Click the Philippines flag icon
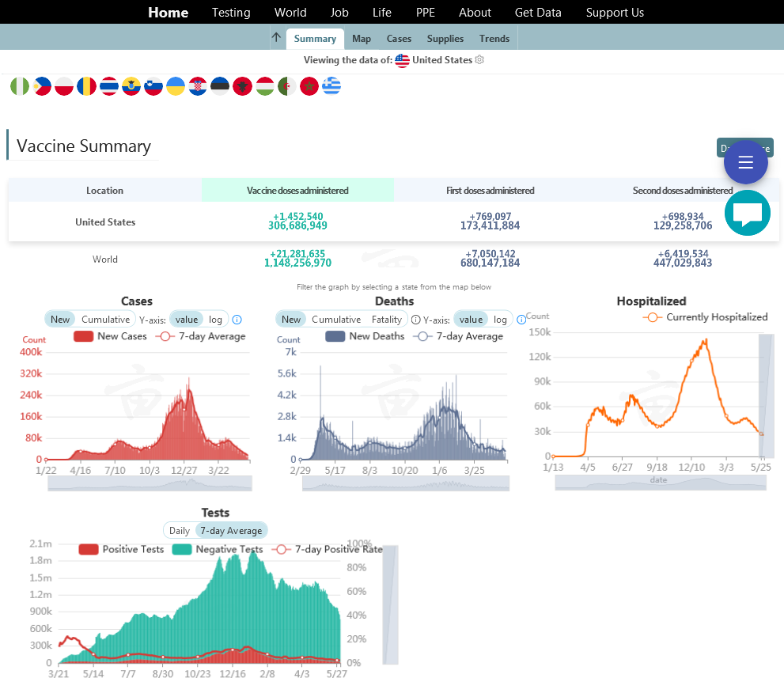 point(42,86)
